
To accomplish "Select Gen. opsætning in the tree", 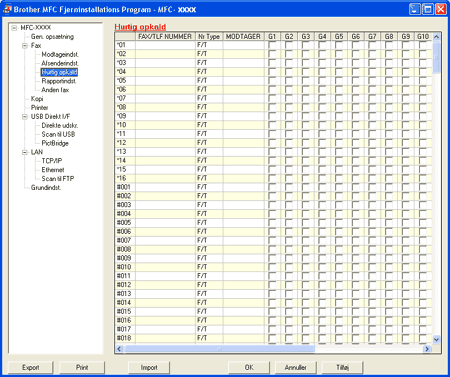I will [52, 37].
